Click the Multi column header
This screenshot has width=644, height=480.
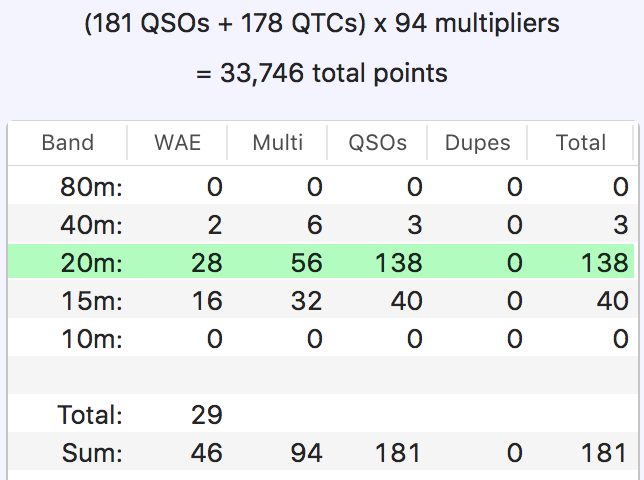tap(277, 143)
